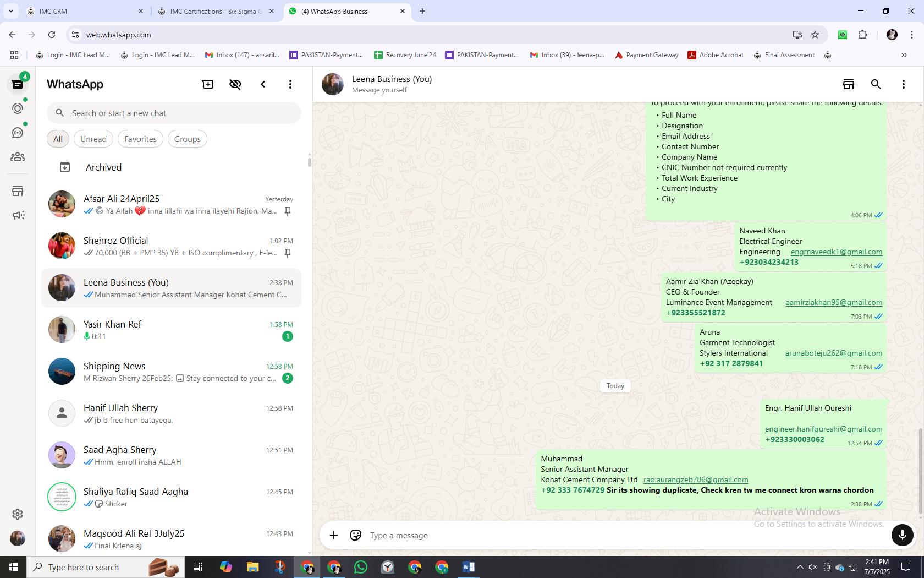Open Saad Agha Sherry chat
This screenshot has height=578, width=924.
(172, 455)
